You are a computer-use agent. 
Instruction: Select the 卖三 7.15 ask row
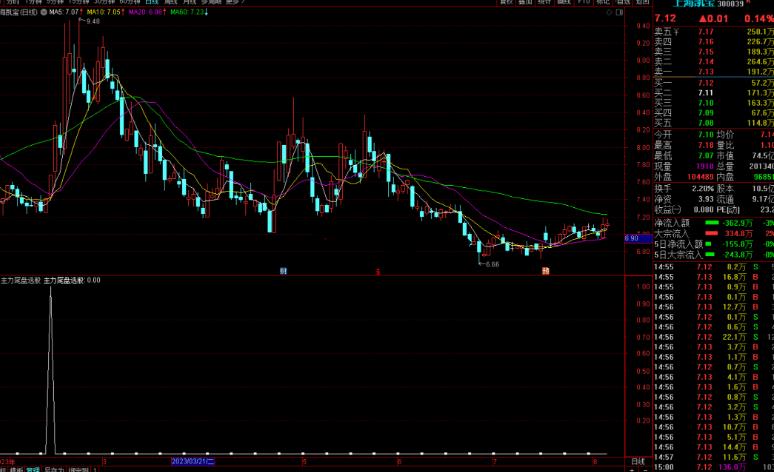(x=714, y=52)
